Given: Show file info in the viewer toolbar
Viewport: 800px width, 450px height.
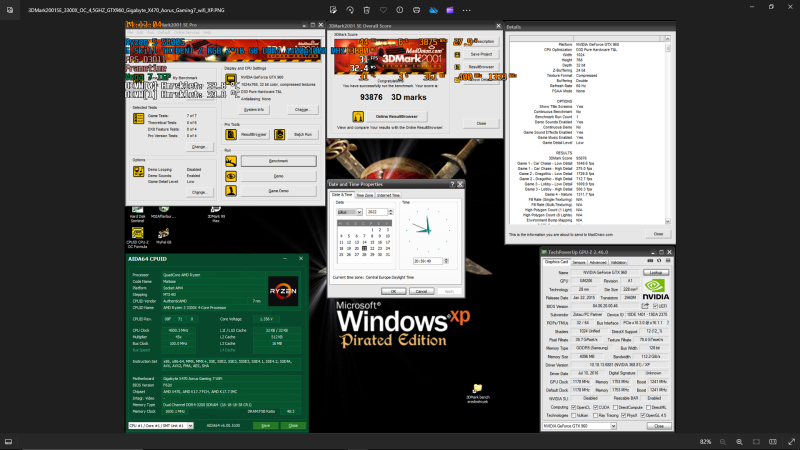Looking at the screenshot, I should [399, 10].
